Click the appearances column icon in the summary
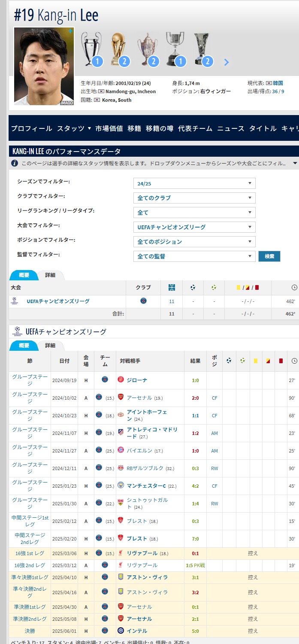 coord(172,288)
